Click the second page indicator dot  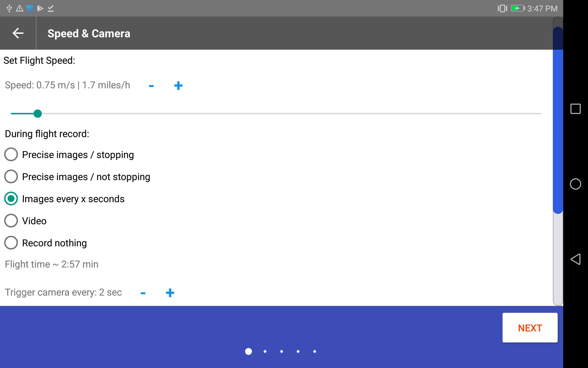[x=265, y=351]
